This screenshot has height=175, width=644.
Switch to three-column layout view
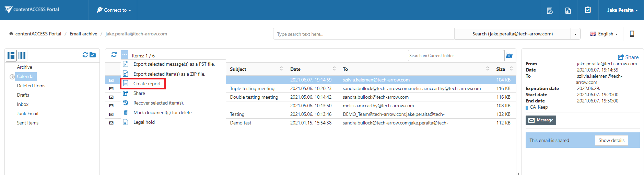pos(22,55)
